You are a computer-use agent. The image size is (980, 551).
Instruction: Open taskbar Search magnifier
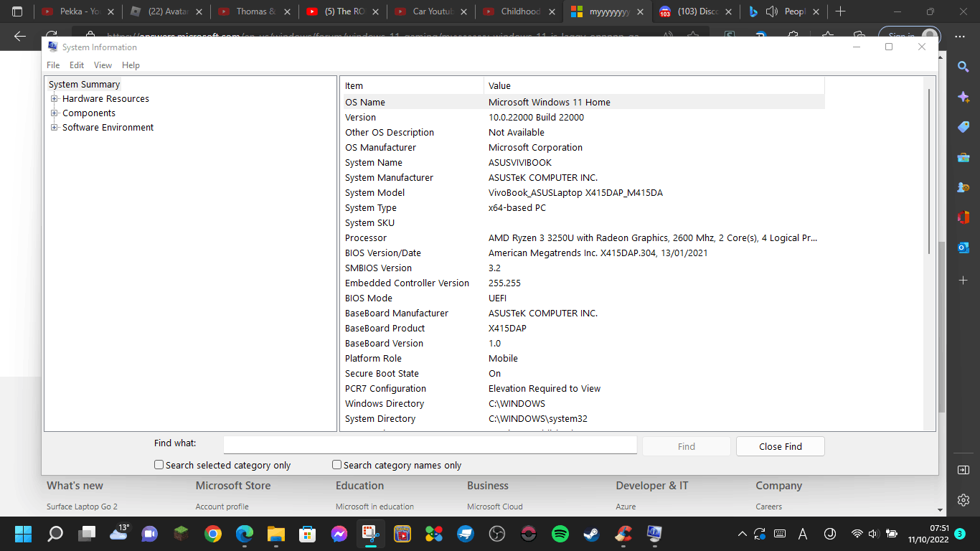coord(55,534)
